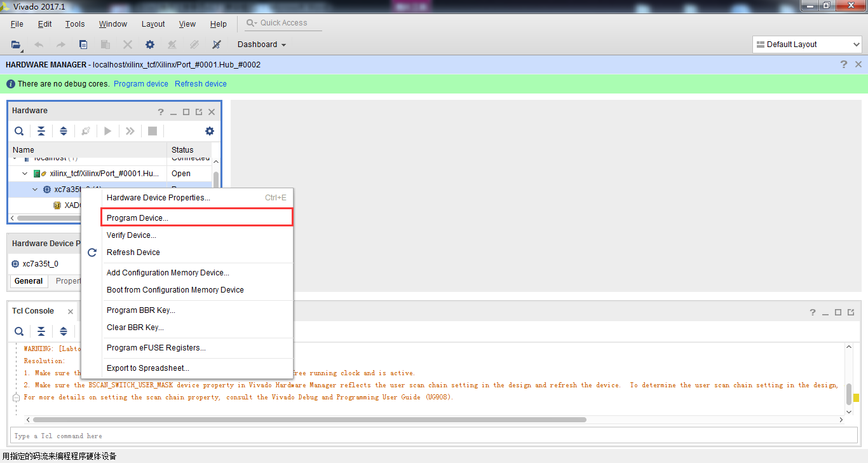This screenshot has width=868, height=463.
Task: Close the Tcl Console tab
Action: [x=71, y=312]
